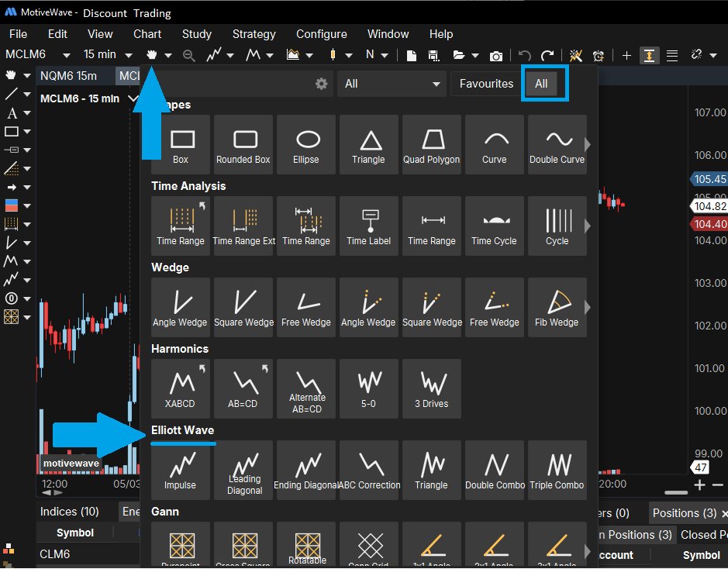728x569 pixels.
Task: Select the Double Curve tool
Action: coord(557,145)
